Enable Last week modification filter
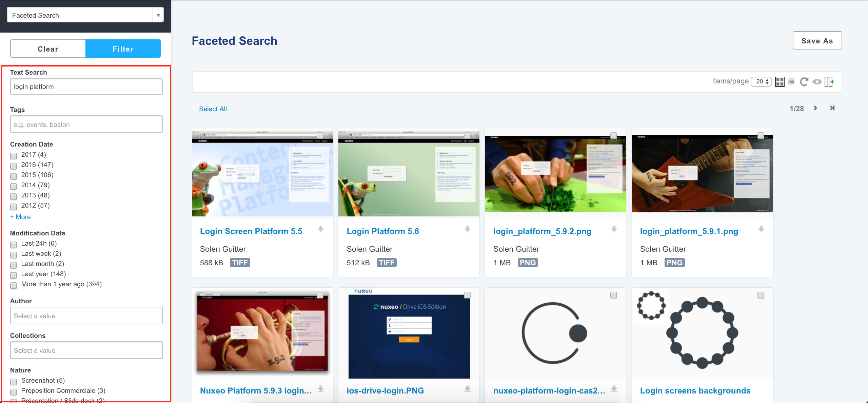 pyautogui.click(x=14, y=255)
